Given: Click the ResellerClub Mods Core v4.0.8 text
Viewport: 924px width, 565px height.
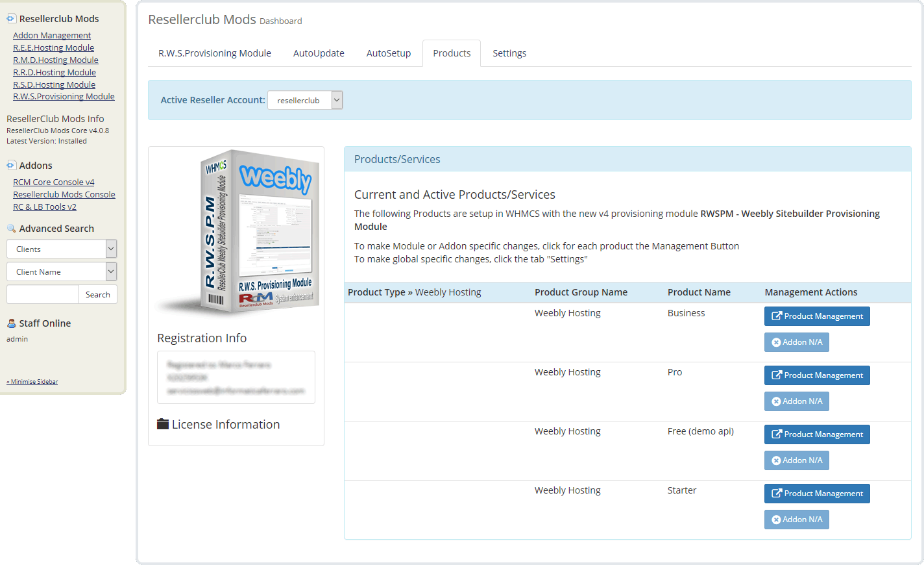Looking at the screenshot, I should coord(58,131).
